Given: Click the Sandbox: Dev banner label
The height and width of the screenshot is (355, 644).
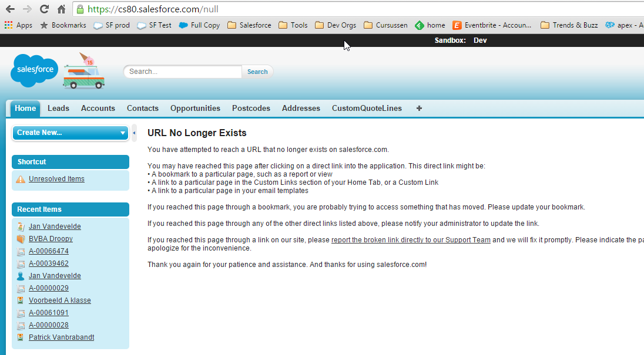Looking at the screenshot, I should pyautogui.click(x=461, y=40).
